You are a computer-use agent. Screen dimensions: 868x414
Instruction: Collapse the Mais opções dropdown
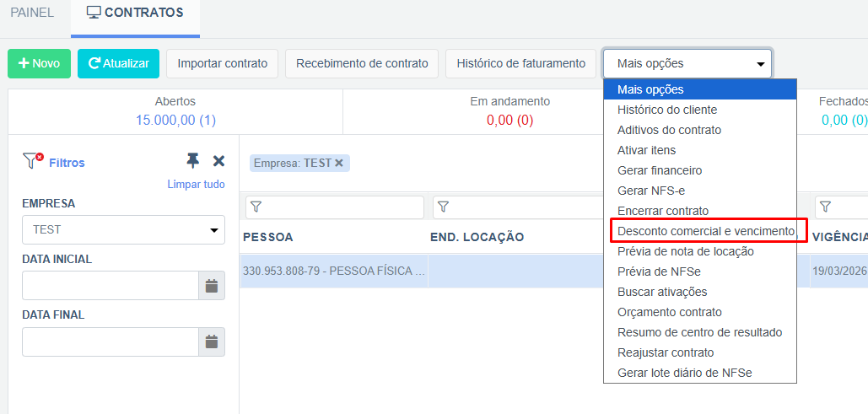pos(687,63)
